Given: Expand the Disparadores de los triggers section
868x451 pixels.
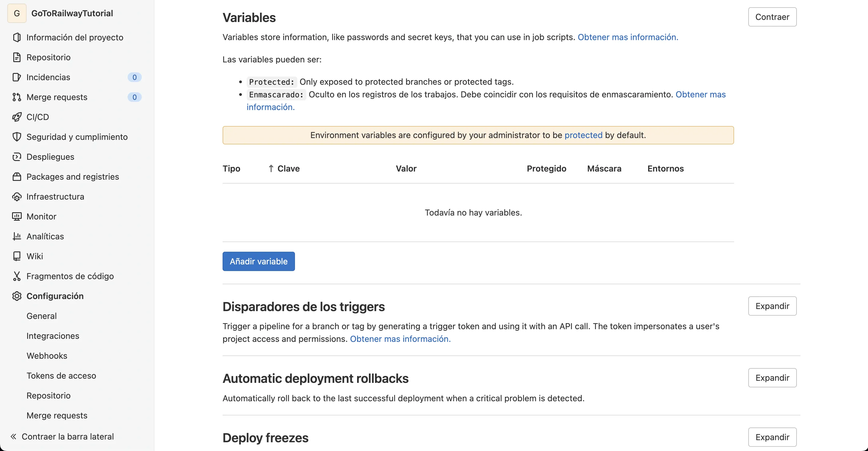Looking at the screenshot, I should point(772,306).
